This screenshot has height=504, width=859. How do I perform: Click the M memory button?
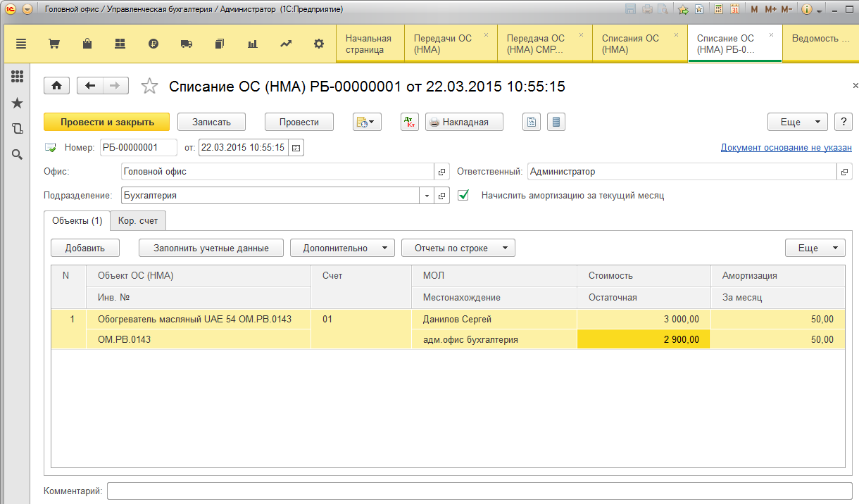click(x=755, y=10)
